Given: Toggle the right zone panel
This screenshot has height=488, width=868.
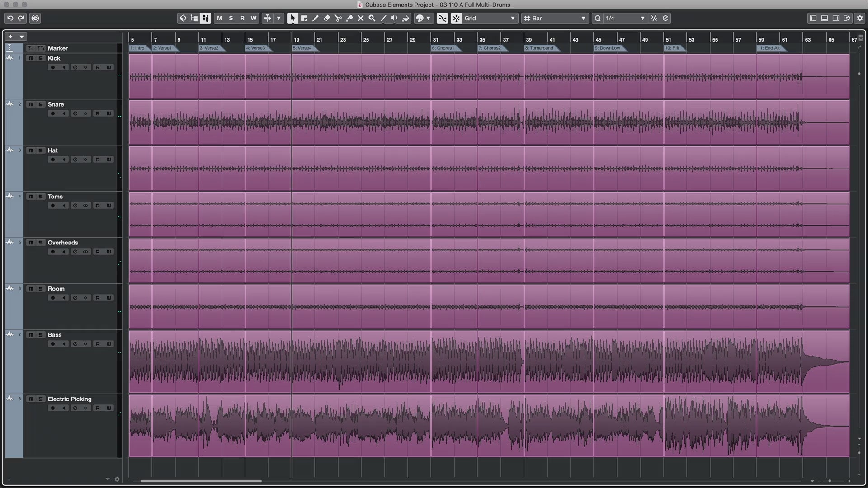Looking at the screenshot, I should click(x=836, y=18).
